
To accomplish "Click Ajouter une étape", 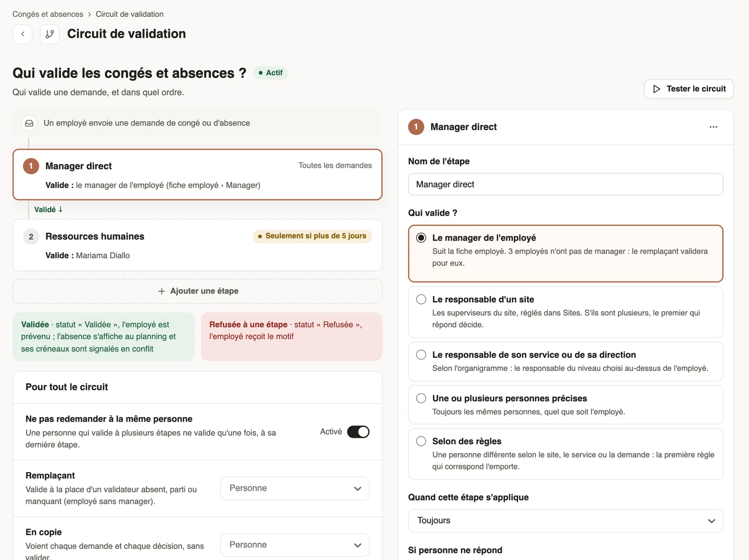I will 198,291.
